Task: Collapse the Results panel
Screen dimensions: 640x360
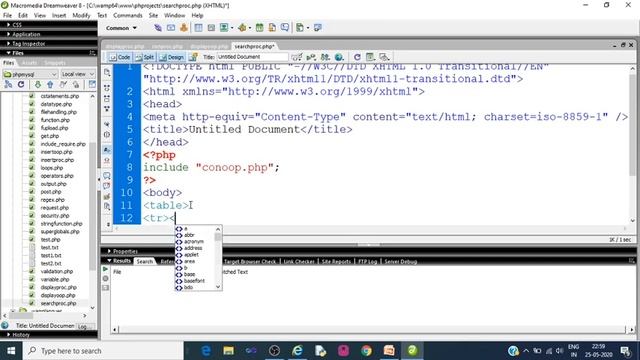Action: 119,261
